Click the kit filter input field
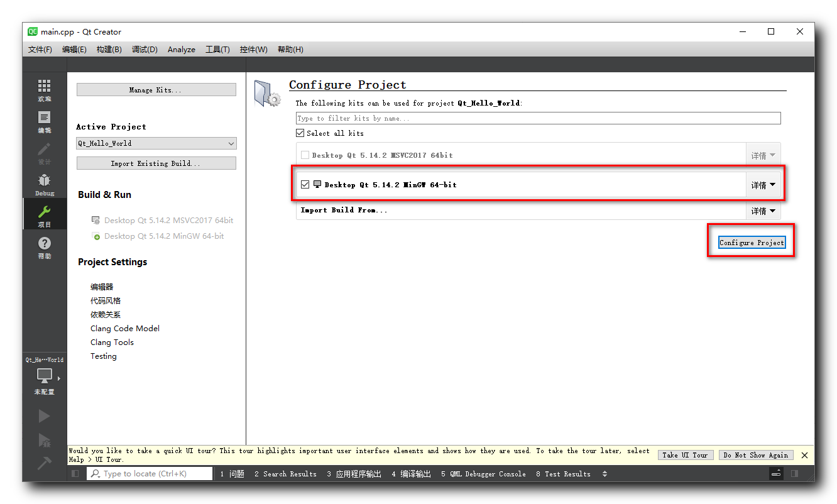The height and width of the screenshot is (504, 837). coord(539,118)
